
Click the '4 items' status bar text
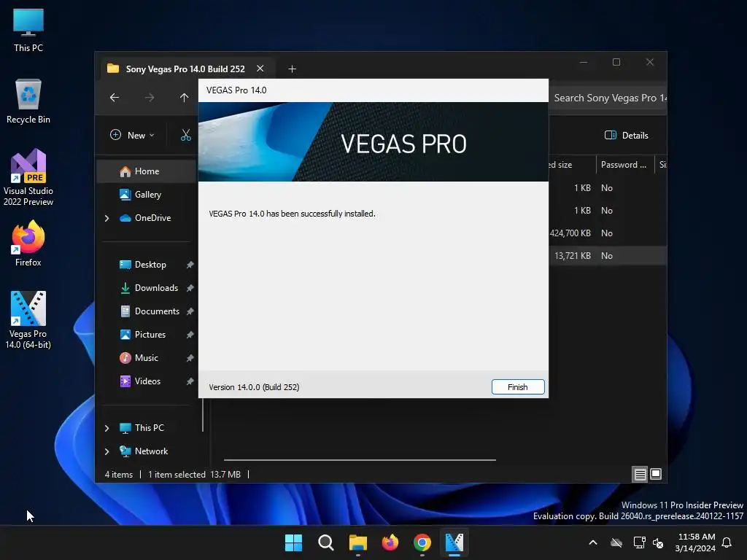(x=119, y=475)
